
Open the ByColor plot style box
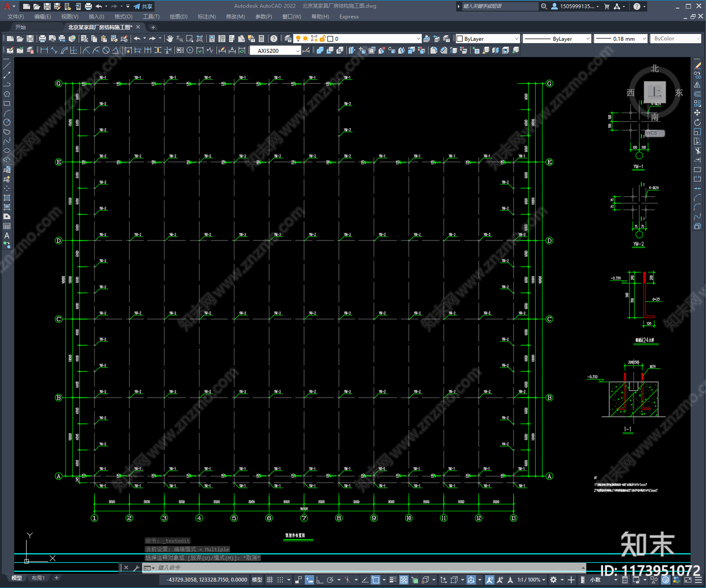676,39
